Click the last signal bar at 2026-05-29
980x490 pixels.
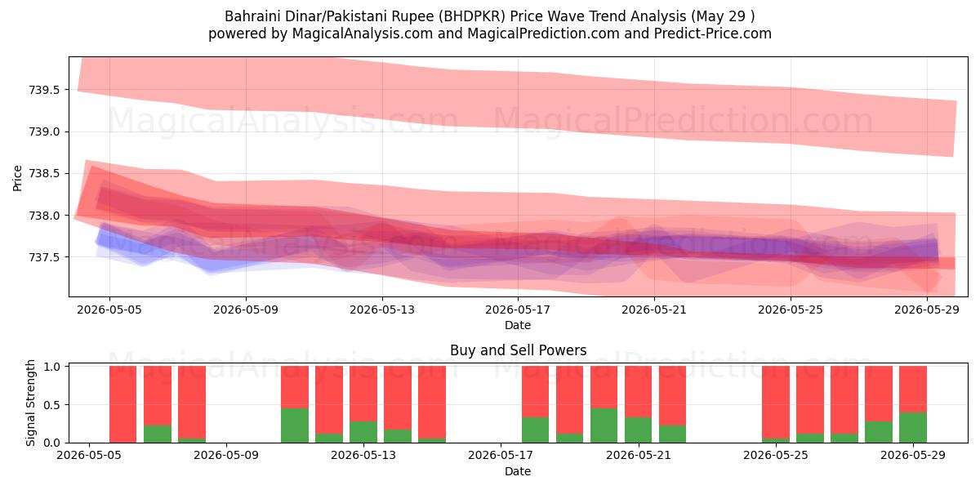pos(913,404)
